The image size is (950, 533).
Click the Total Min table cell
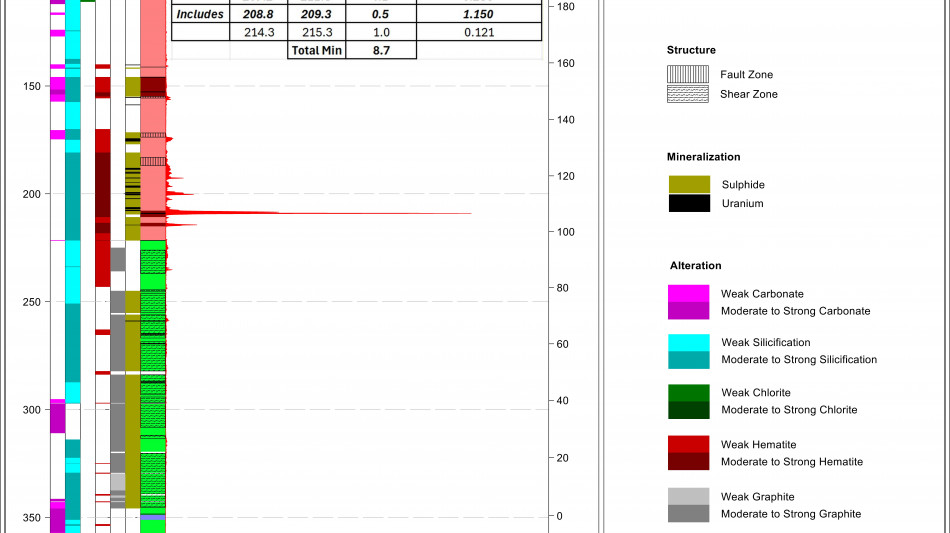pos(316,49)
